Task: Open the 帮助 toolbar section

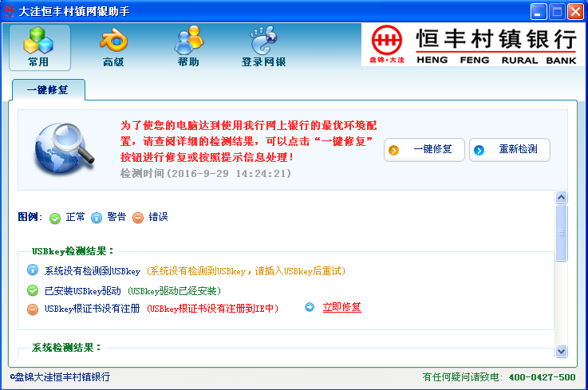Action: tap(188, 48)
